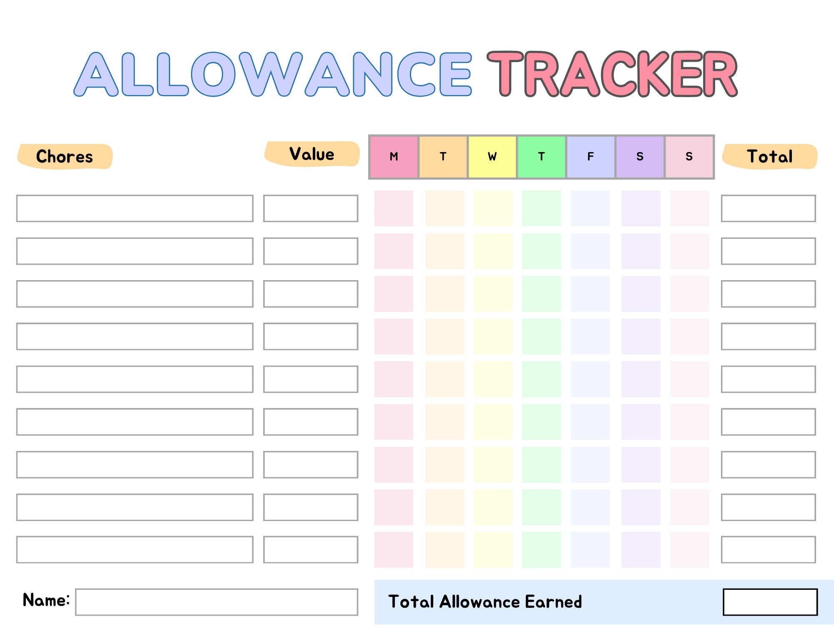Check Friday's square in the fifth row
Viewport: 834px width, 644px height.
click(x=590, y=379)
